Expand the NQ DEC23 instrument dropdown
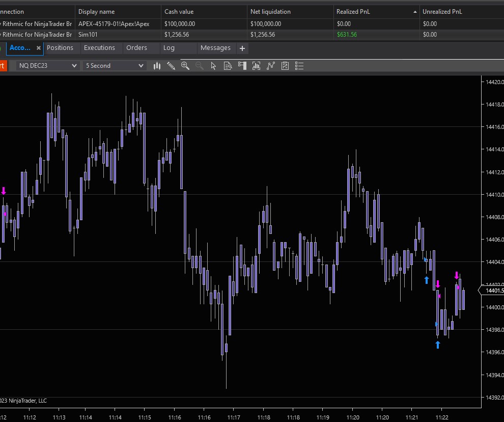This screenshot has width=504, height=422. (x=48, y=66)
